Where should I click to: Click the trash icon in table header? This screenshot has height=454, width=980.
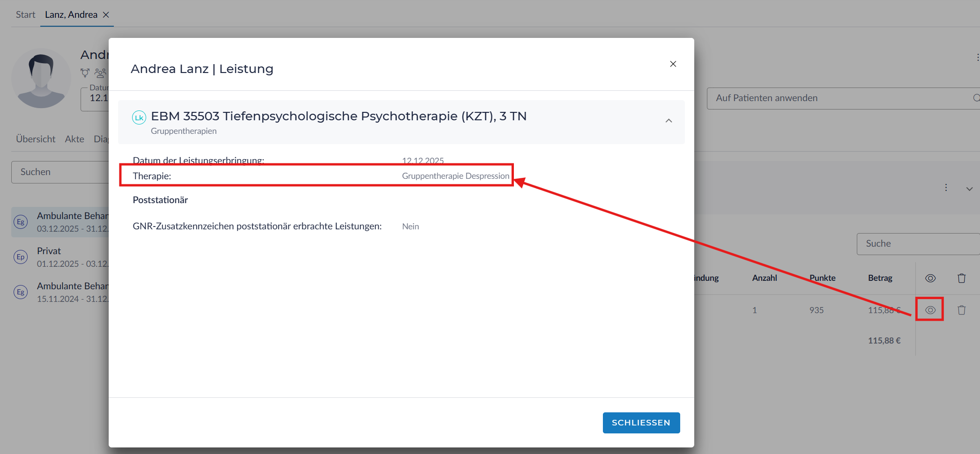tap(961, 278)
